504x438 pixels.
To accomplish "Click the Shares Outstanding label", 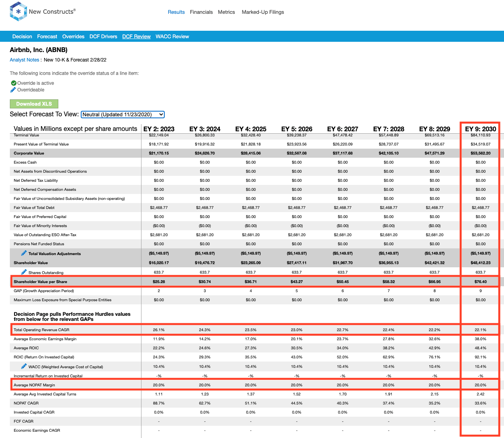I will [46, 273].
